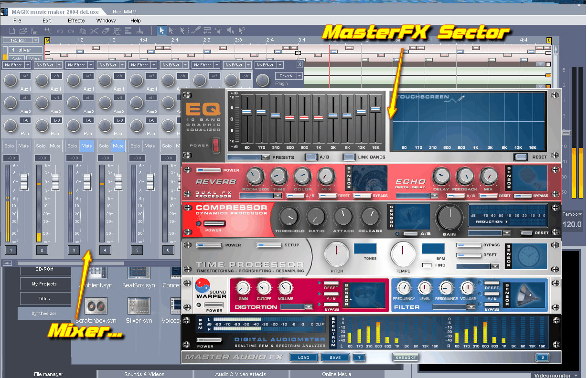588x378 pixels.
Task: Click the magic wand wizard icon
Action: [x=48, y=31]
